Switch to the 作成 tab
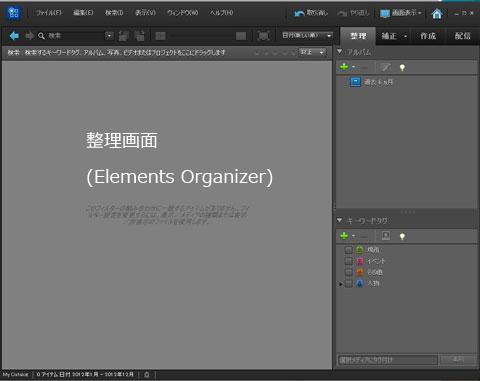 coord(428,36)
